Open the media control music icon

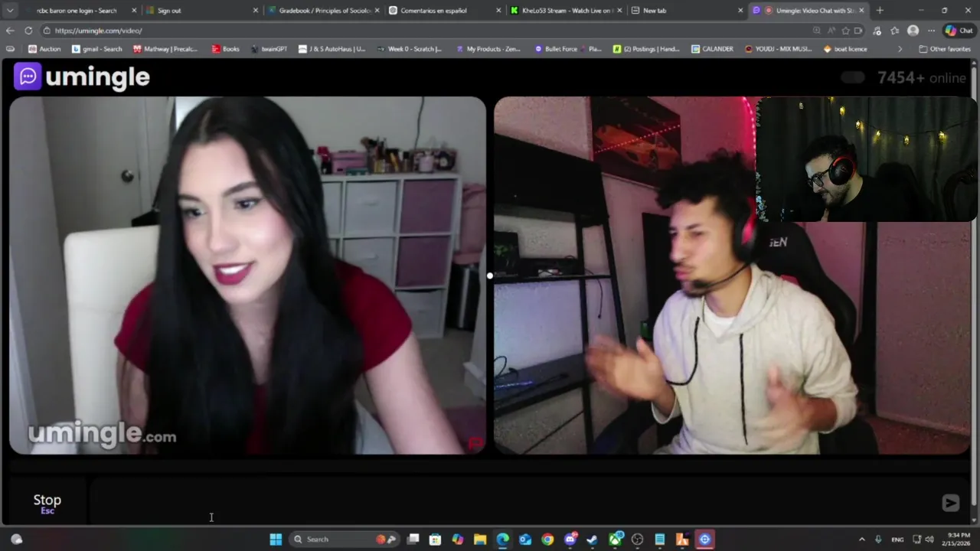(x=877, y=31)
